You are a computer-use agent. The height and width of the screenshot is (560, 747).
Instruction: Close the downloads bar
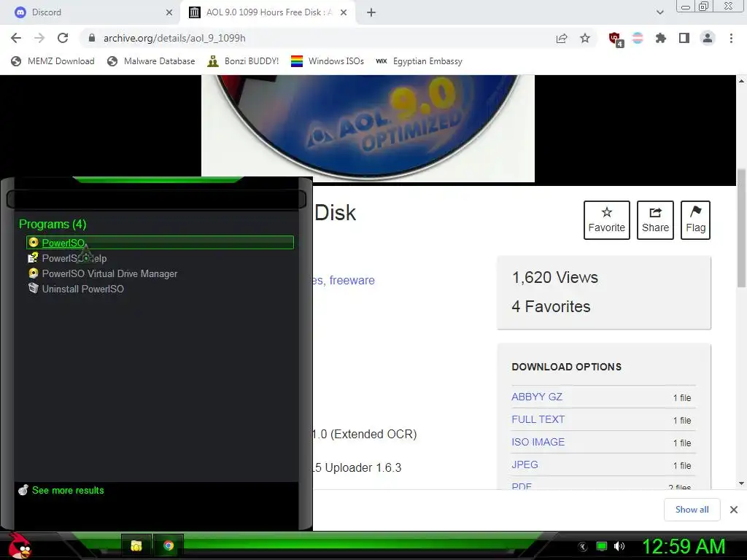point(734,510)
